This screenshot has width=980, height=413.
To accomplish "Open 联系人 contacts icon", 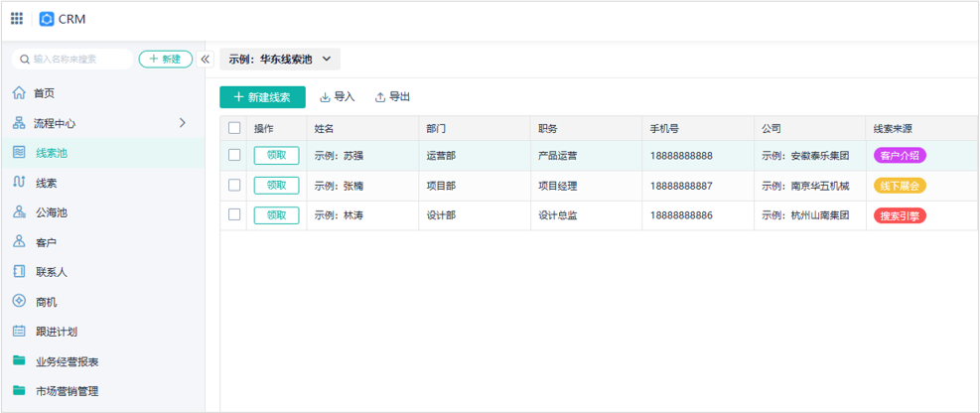I will [19, 271].
